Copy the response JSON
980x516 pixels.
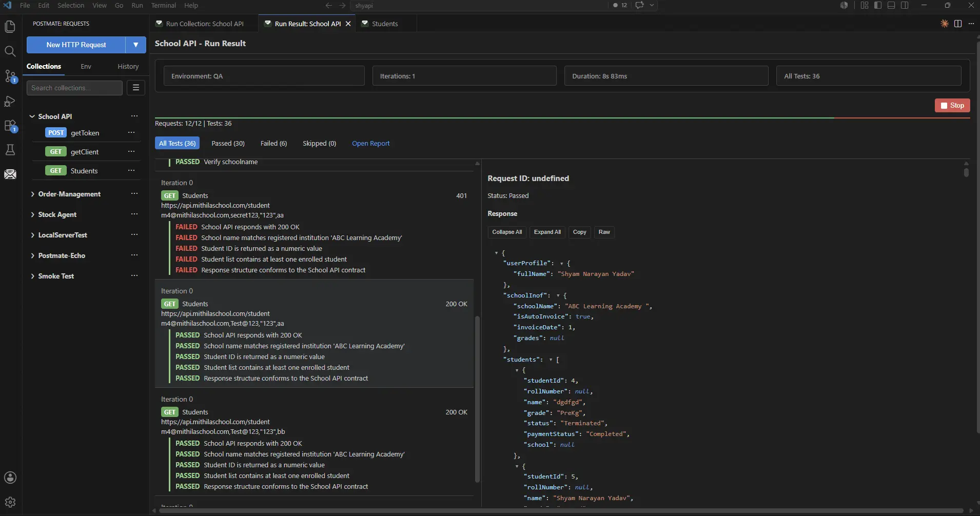(579, 232)
